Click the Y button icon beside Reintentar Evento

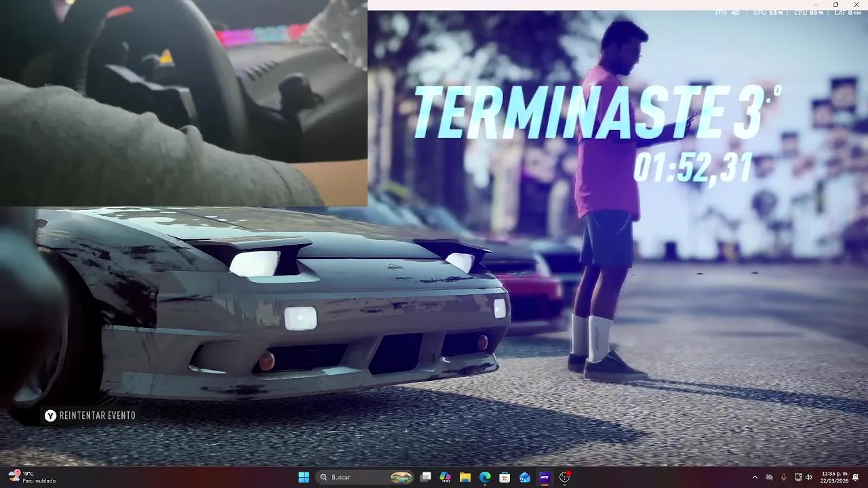click(50, 415)
